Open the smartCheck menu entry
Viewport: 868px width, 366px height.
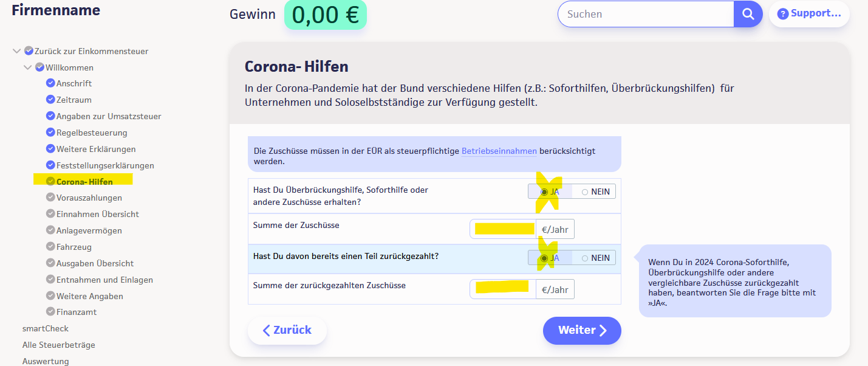46,328
